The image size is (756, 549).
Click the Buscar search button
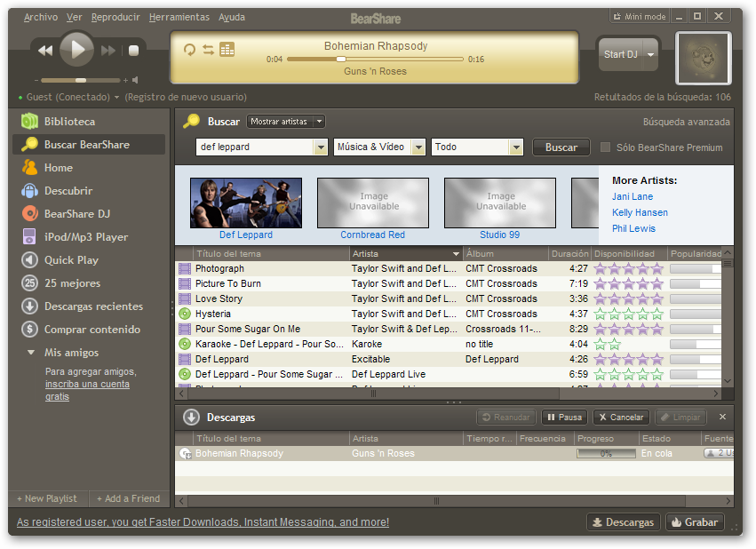[x=561, y=147]
